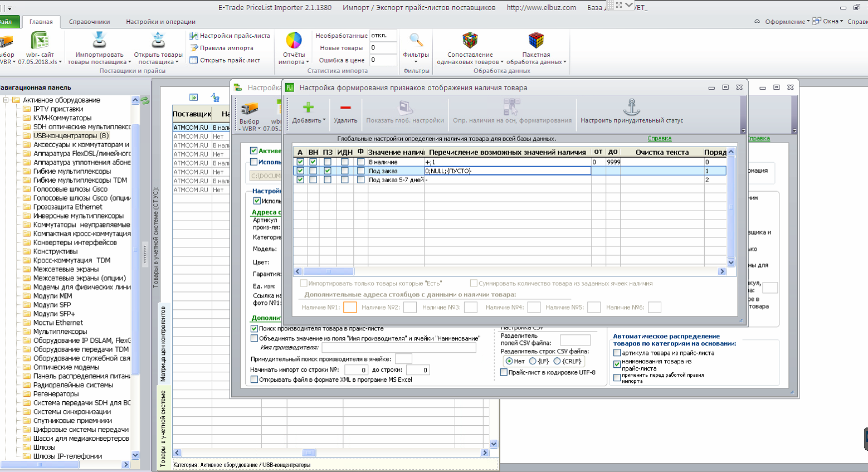Click Настроить принудительный статус button
Viewport: 868px width, 472px height.
[x=631, y=110]
